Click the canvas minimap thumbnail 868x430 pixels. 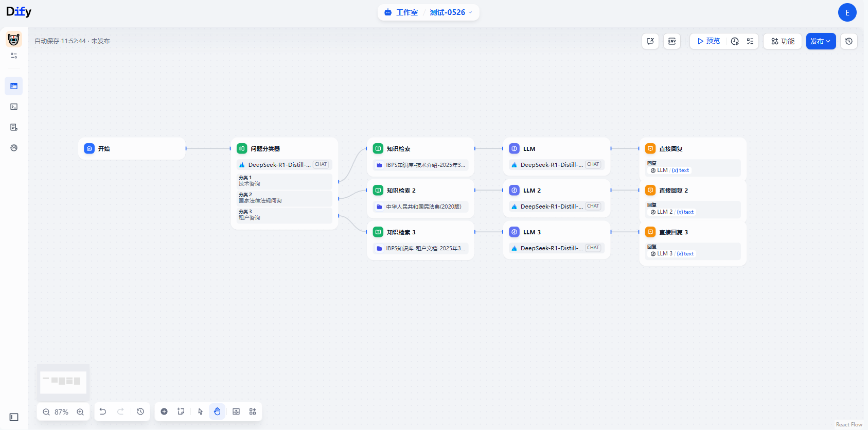click(x=63, y=382)
